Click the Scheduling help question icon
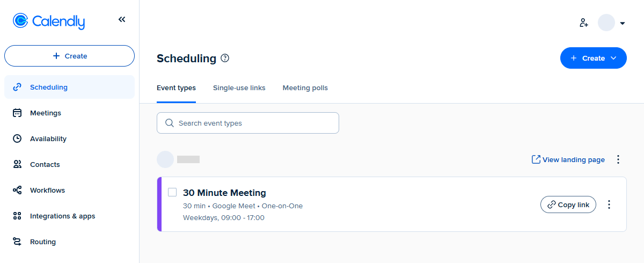644x263 pixels. (x=225, y=58)
